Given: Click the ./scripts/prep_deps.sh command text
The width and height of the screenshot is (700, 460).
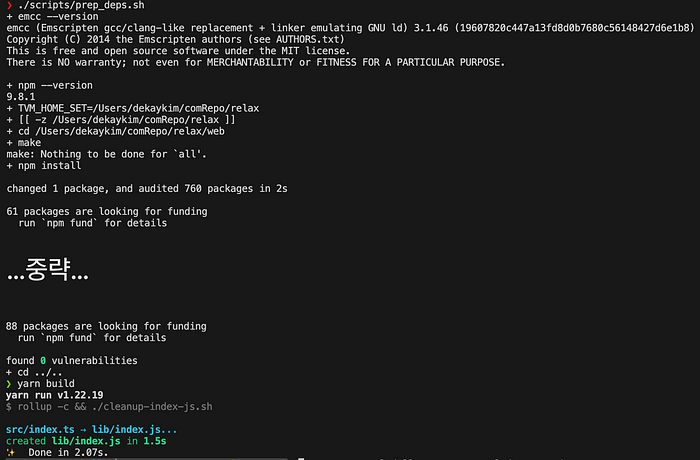Looking at the screenshot, I should 81,5.
